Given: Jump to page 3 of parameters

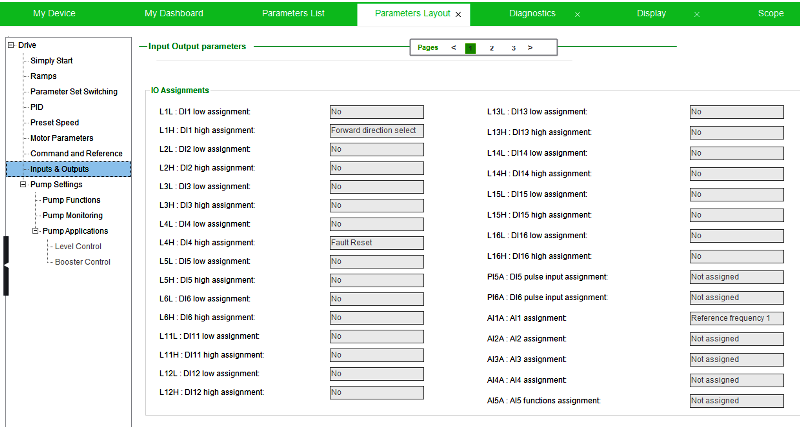Looking at the screenshot, I should point(513,47).
